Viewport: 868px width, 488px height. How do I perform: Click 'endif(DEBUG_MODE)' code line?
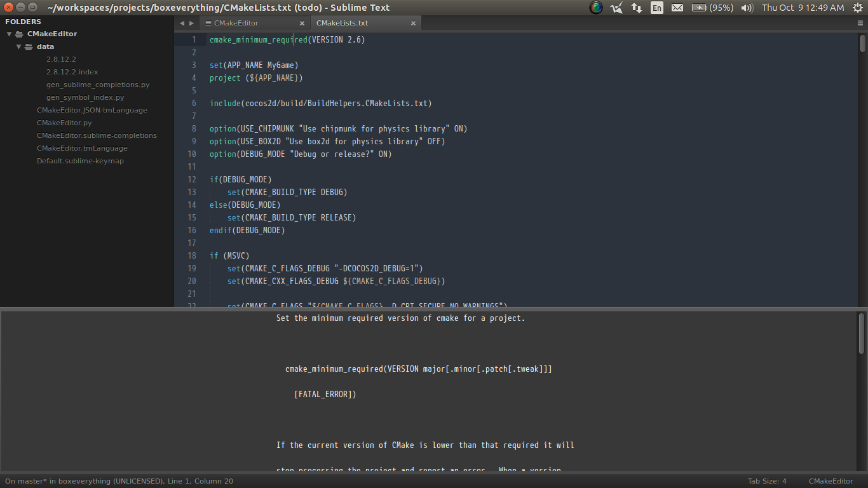pos(247,230)
